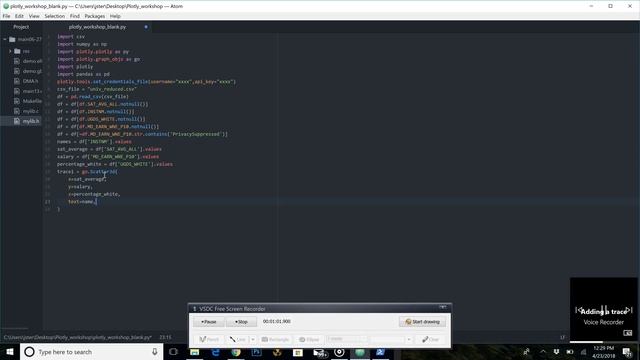The width and height of the screenshot is (640, 360).
Task: Open the Action Center notifications icon
Action: (x=627, y=352)
